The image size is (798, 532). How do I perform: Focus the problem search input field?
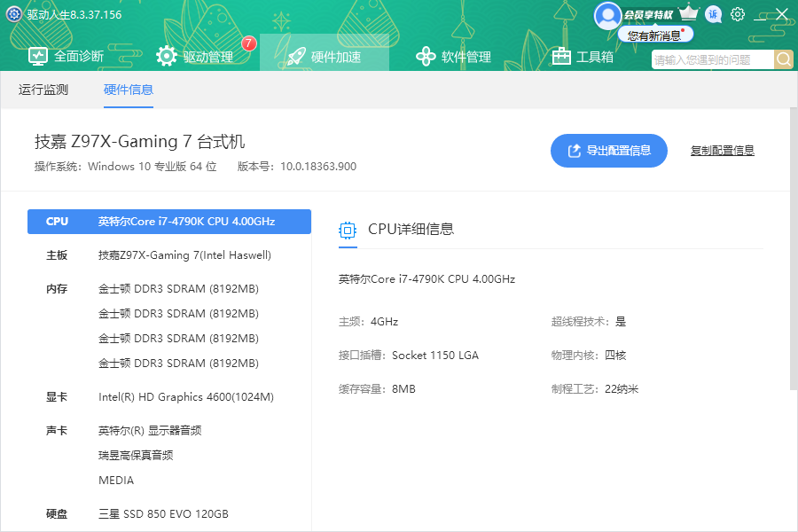(x=713, y=59)
